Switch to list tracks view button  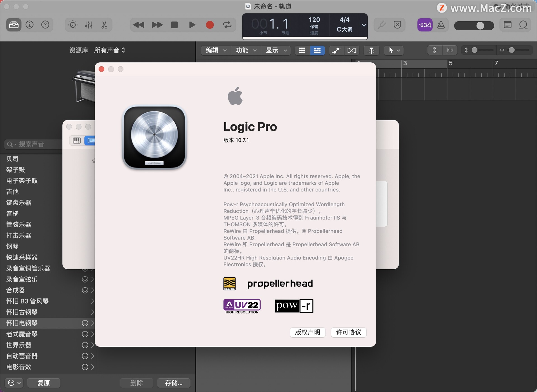317,50
